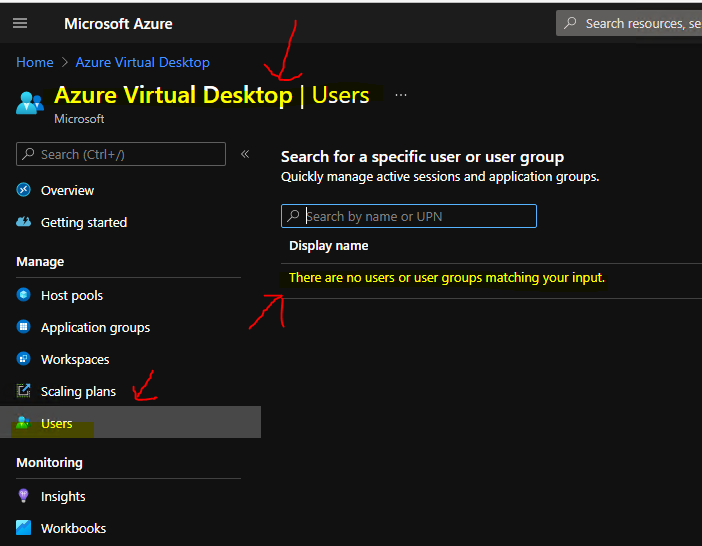Click the Getting started cloud icon
The width and height of the screenshot is (702, 546).
[23, 222]
